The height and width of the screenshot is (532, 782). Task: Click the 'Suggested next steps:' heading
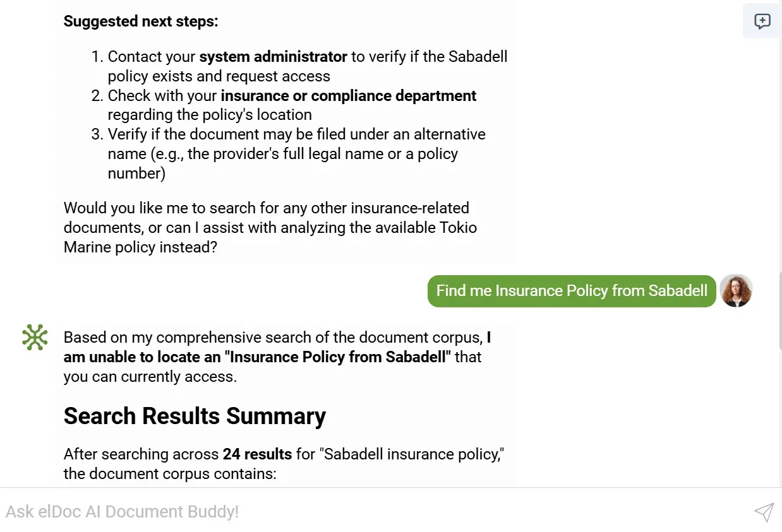pos(141,21)
